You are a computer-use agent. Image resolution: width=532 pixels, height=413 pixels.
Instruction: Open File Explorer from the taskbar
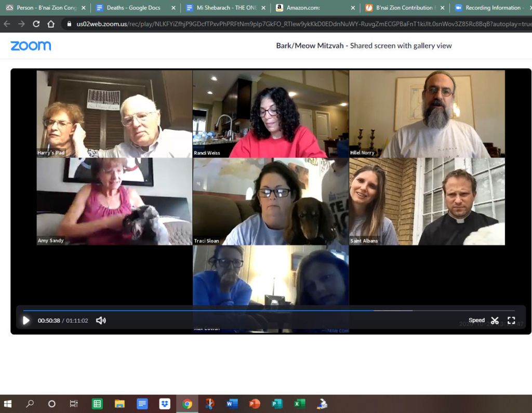[120, 404]
